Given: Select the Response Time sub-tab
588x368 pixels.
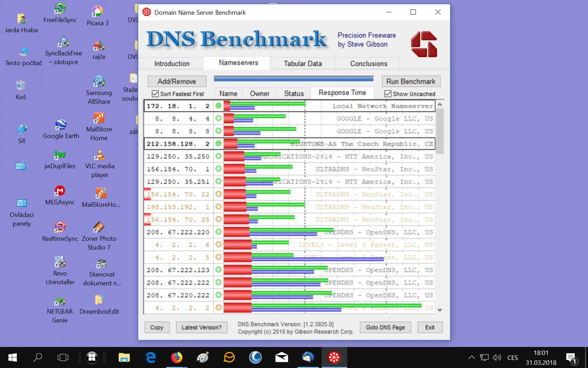Looking at the screenshot, I should click(x=342, y=93).
